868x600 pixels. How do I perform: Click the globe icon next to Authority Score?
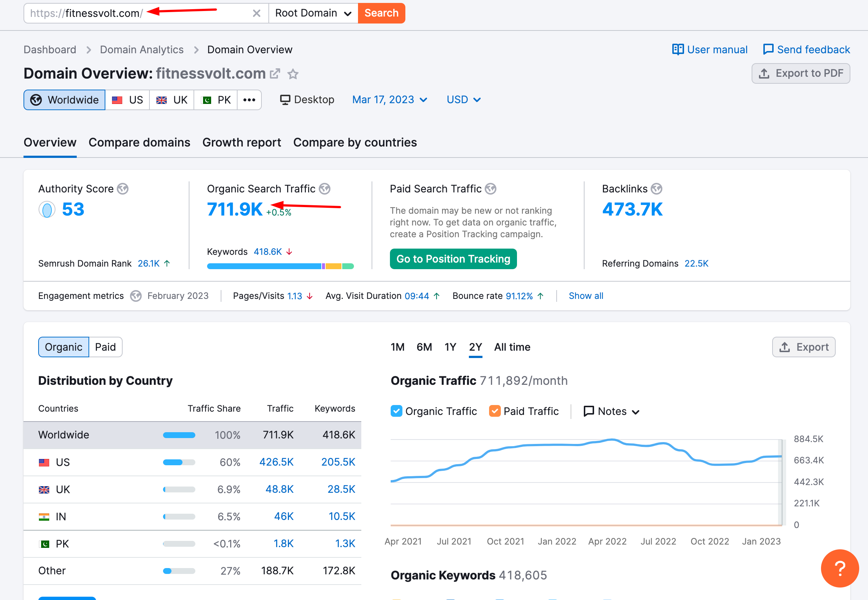[123, 189]
